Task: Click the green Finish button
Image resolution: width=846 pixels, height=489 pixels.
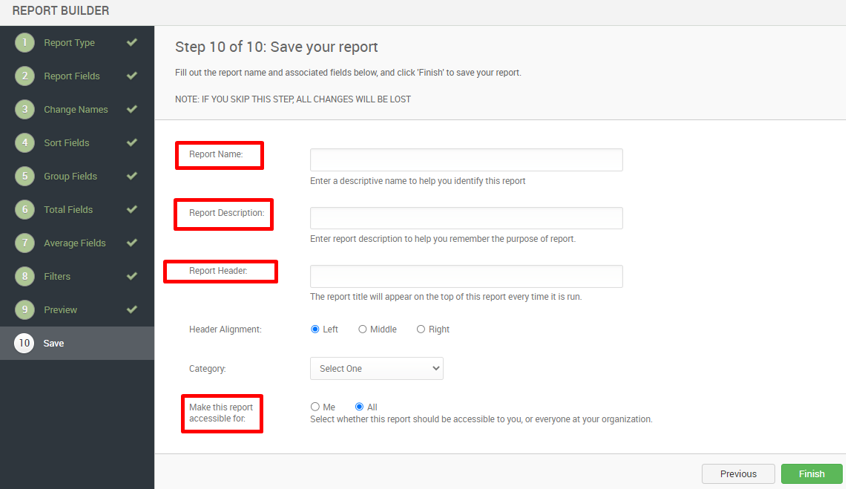Action: point(811,474)
